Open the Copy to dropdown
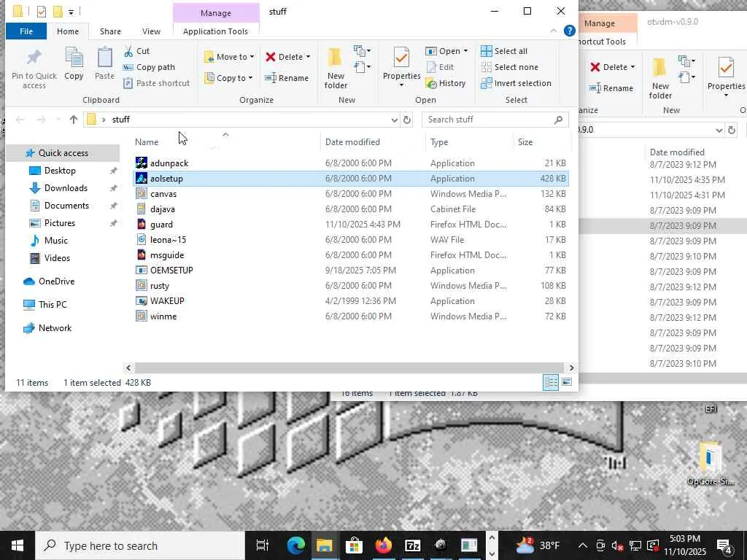The width and height of the screenshot is (747, 560). 228,77
